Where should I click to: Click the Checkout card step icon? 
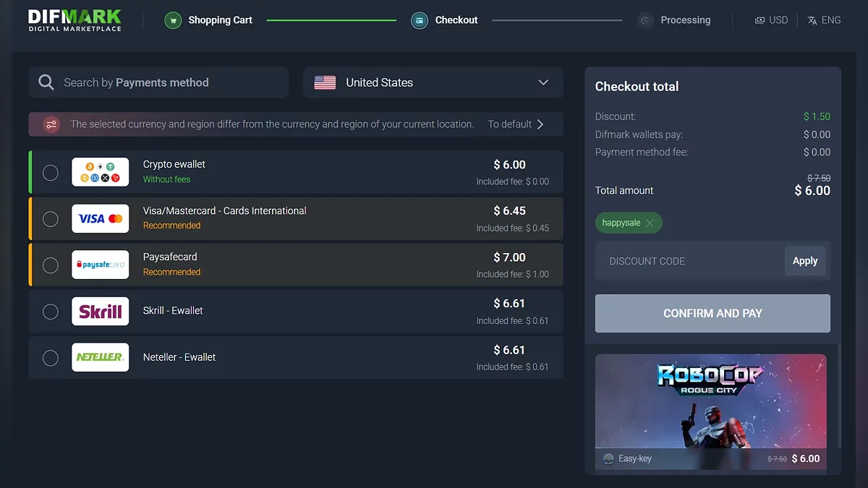420,20
